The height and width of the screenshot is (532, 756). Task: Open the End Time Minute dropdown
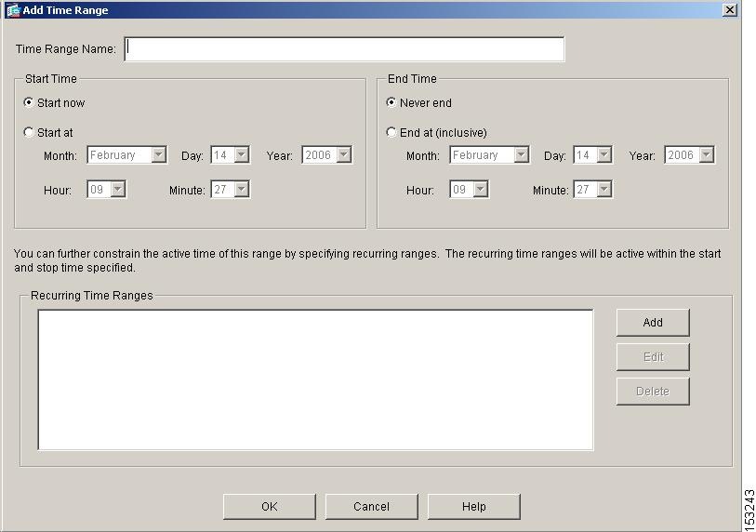pos(592,189)
